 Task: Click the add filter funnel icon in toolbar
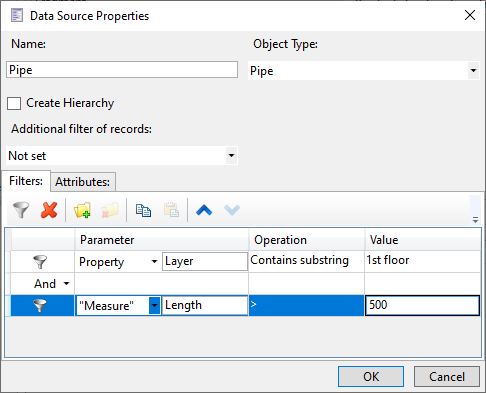click(x=21, y=210)
